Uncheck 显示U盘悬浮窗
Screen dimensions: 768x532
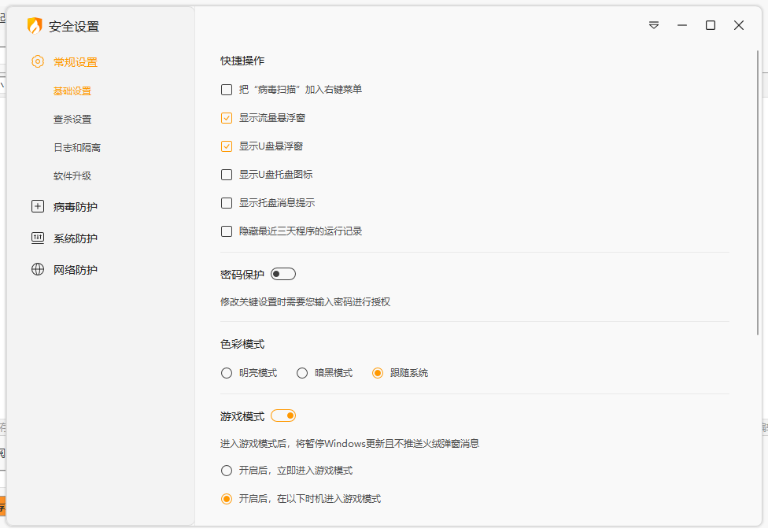click(x=227, y=146)
